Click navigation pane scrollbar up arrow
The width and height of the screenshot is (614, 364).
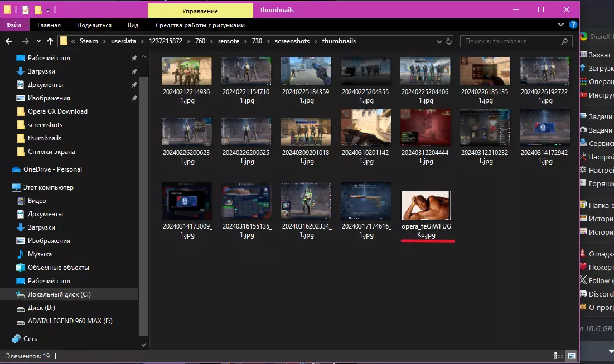pyautogui.click(x=143, y=57)
